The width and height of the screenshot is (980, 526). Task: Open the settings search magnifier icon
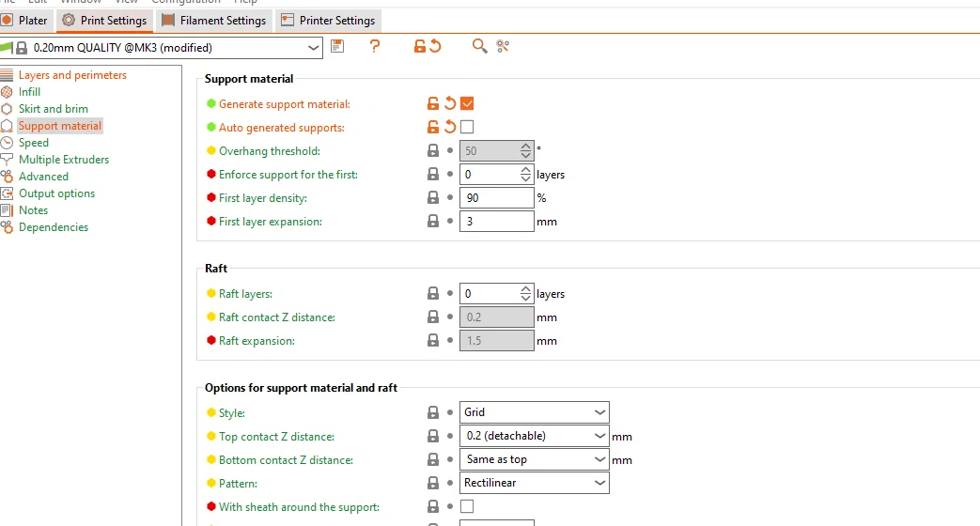480,46
